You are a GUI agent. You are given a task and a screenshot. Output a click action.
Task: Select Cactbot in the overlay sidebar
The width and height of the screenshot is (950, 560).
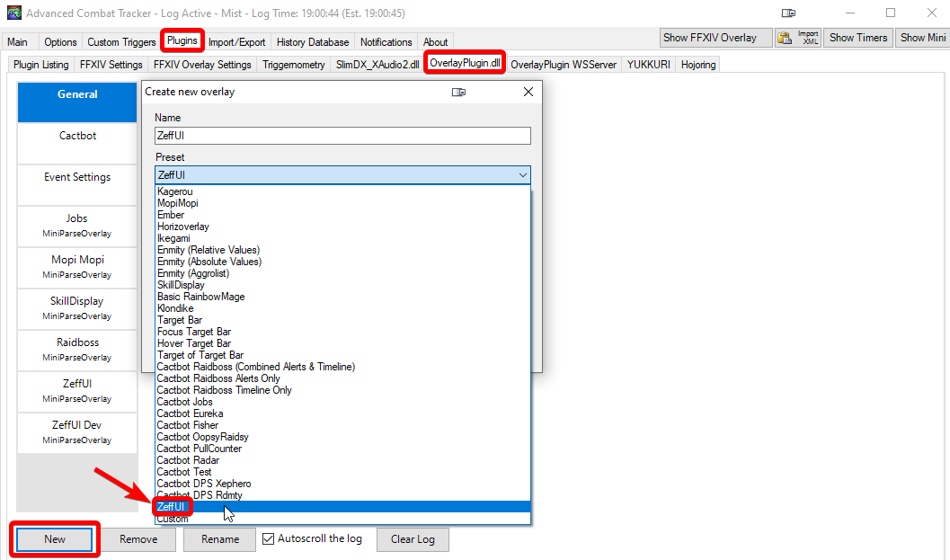pos(77,143)
